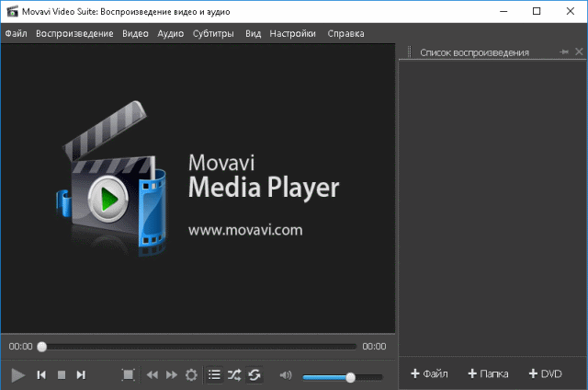The width and height of the screenshot is (588, 390).
Task: Open the Настройки menu
Action: pos(293,33)
